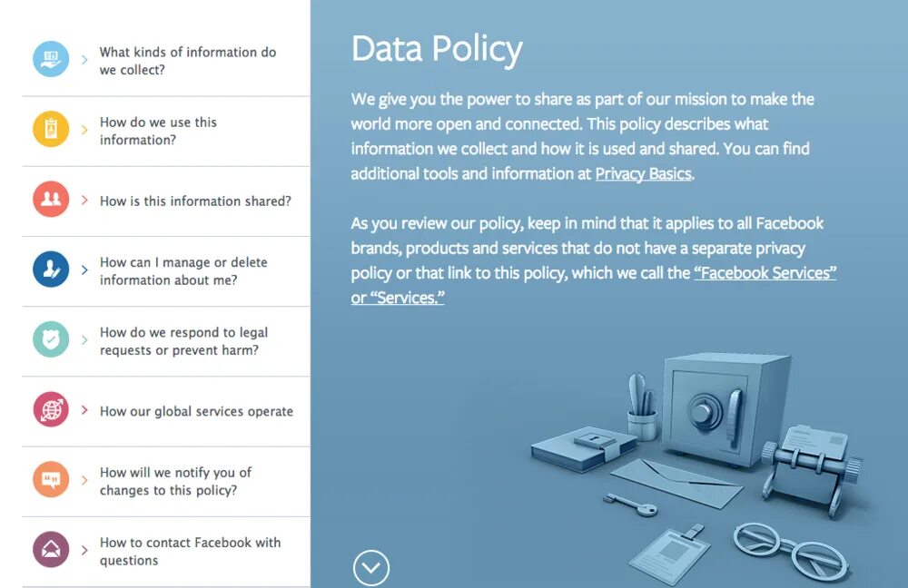Open 'How to contact Facebook with questions'
Image resolution: width=908 pixels, height=588 pixels.
click(190, 551)
